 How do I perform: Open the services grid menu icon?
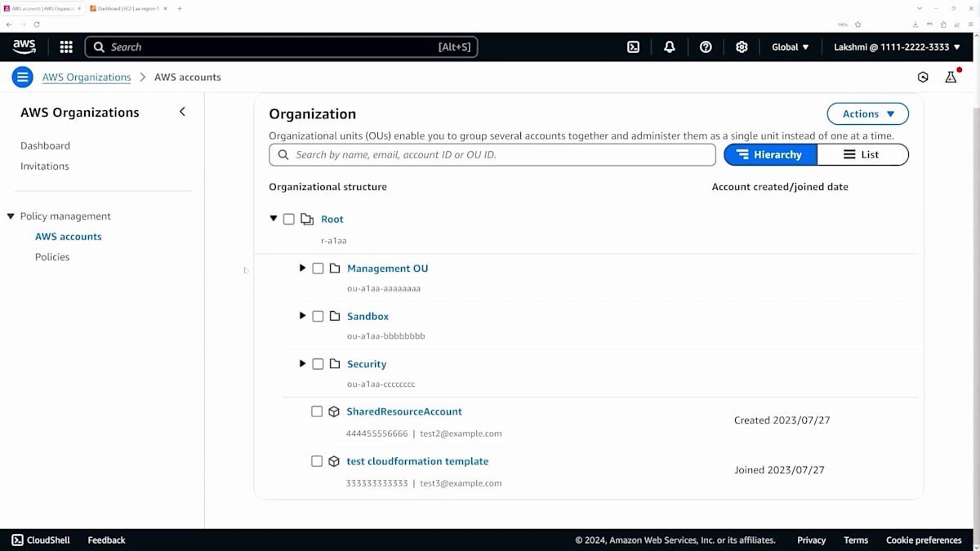coord(66,47)
